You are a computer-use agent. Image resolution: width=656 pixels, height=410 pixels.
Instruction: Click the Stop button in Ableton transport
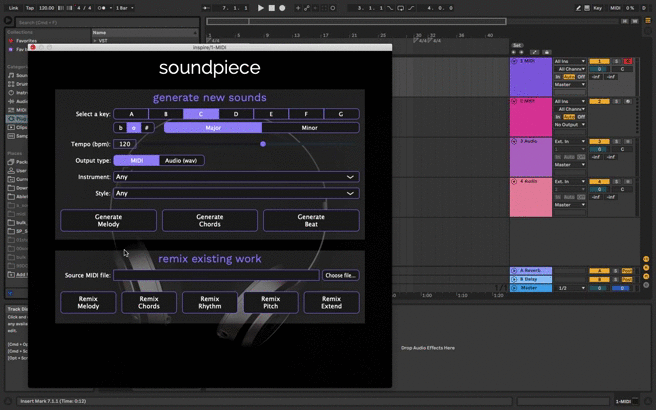(x=272, y=8)
